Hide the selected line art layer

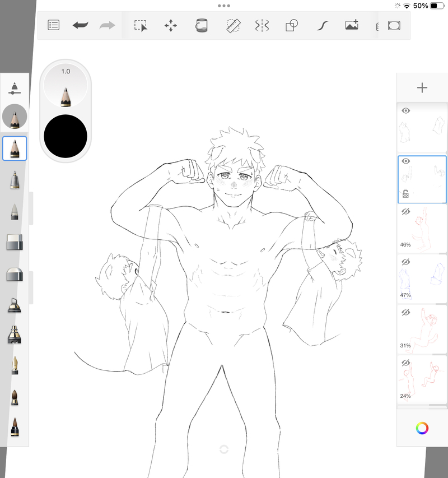[405, 161]
